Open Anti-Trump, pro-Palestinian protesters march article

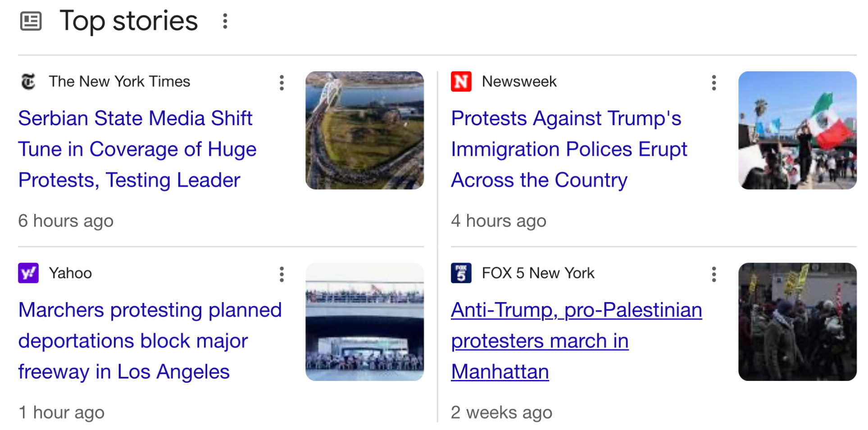tap(576, 340)
